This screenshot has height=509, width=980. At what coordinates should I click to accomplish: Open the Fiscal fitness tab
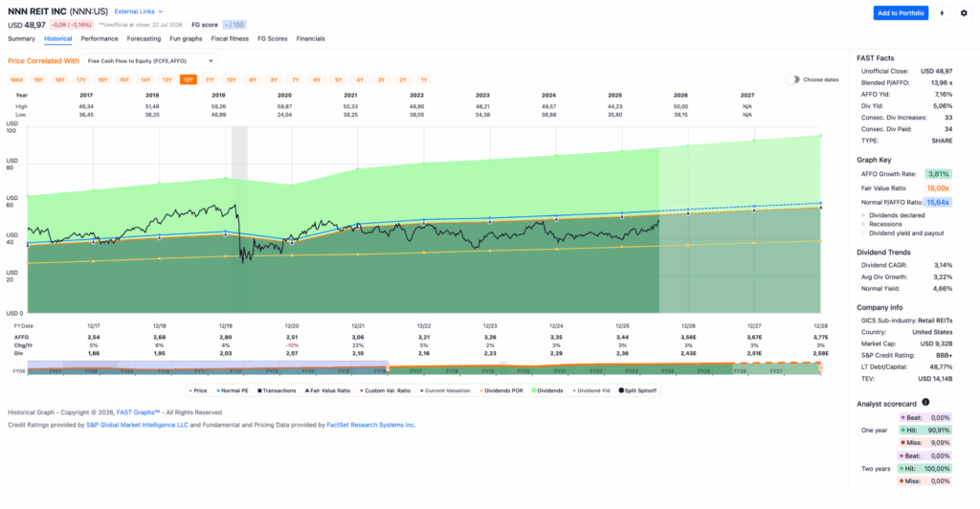(230, 38)
